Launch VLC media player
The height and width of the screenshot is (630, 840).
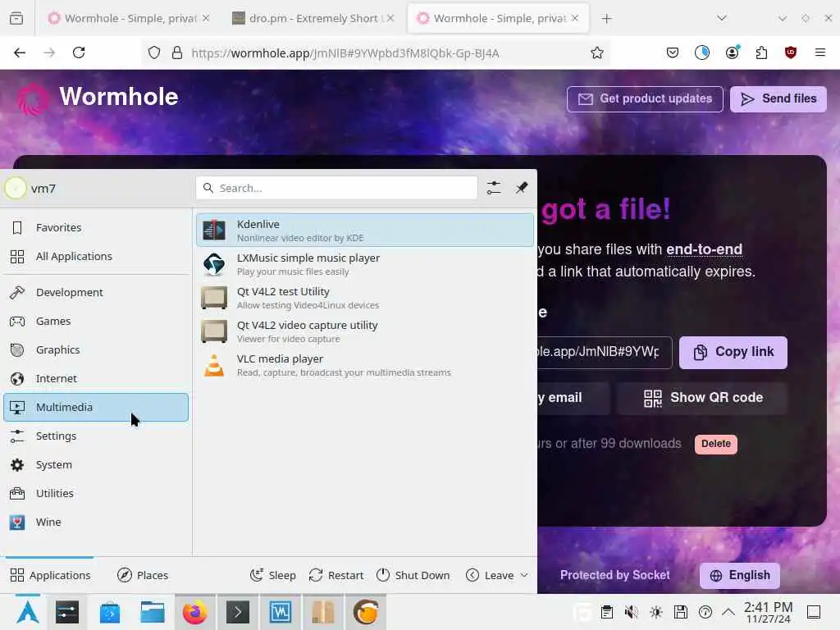click(365, 365)
